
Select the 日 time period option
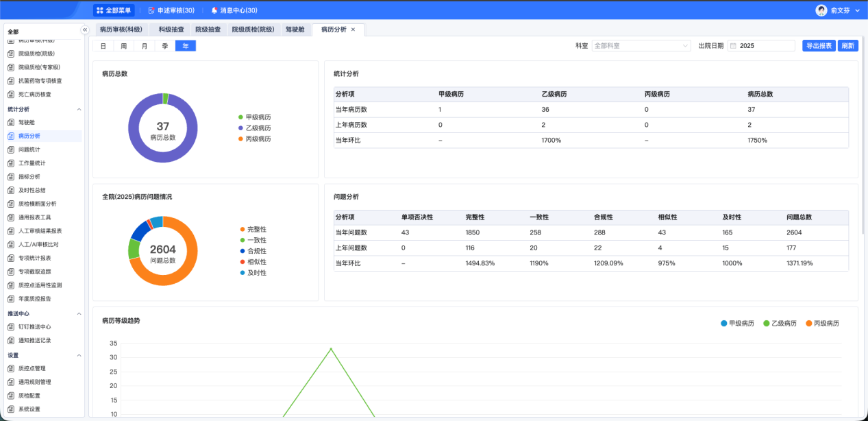tap(103, 46)
